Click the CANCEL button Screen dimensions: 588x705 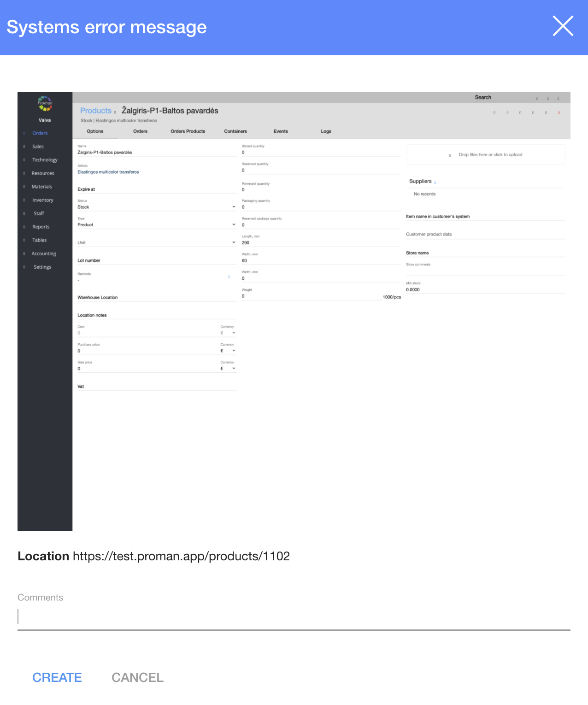tap(137, 677)
